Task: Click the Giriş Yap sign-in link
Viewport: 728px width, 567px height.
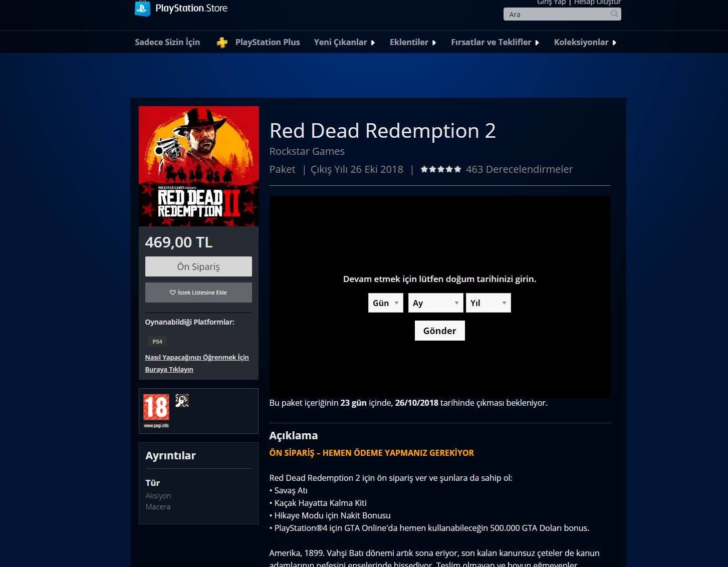Action: [551, 3]
